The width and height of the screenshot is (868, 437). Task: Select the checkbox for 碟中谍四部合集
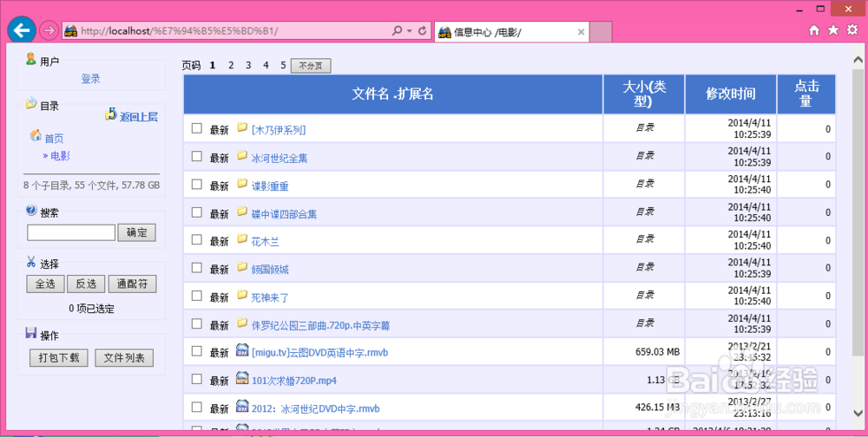pos(196,212)
